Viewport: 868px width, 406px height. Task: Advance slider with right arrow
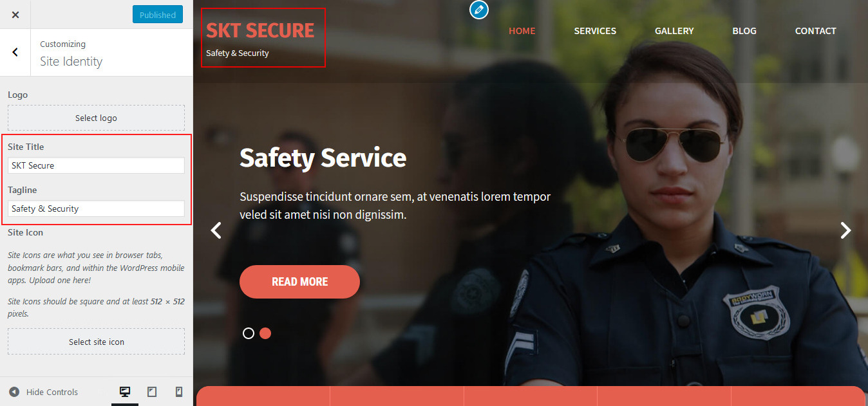click(845, 230)
